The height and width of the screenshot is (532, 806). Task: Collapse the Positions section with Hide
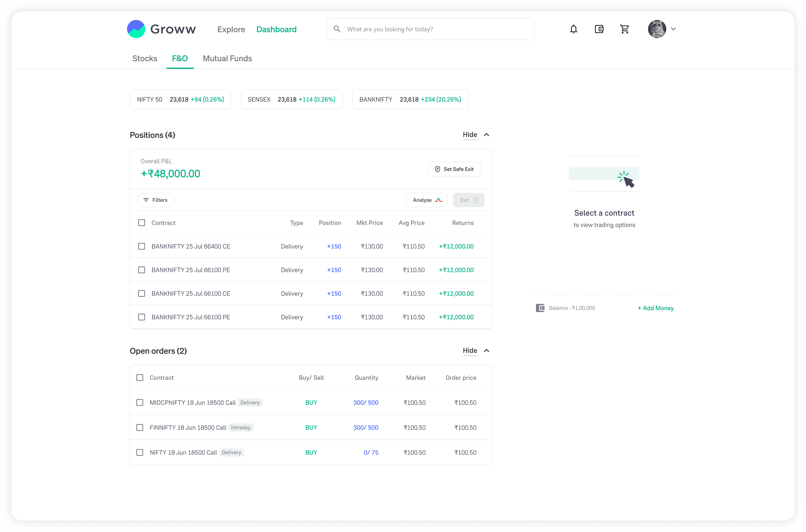click(470, 135)
